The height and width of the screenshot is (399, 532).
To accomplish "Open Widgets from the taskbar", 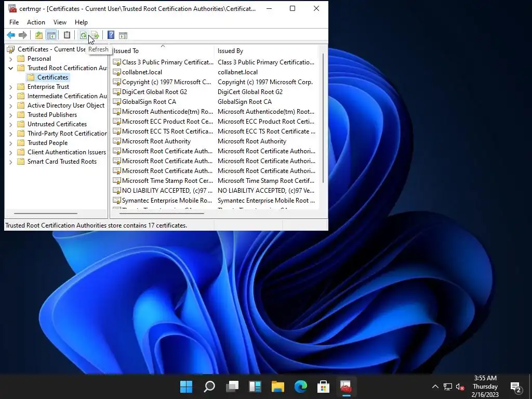I will click(x=255, y=387).
